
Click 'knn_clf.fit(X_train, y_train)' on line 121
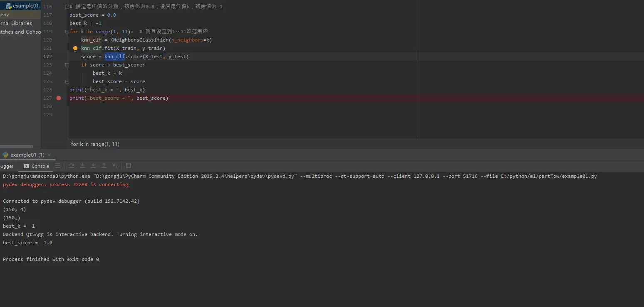click(123, 48)
